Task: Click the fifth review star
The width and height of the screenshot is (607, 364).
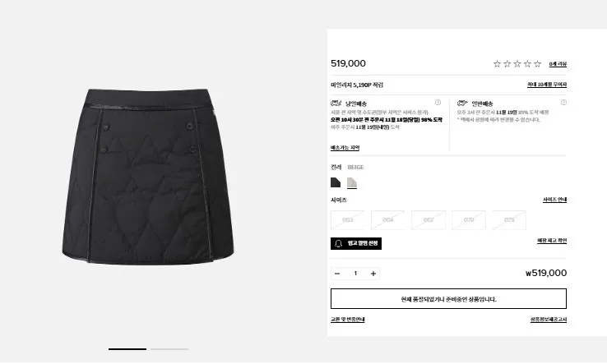Action: coord(537,64)
